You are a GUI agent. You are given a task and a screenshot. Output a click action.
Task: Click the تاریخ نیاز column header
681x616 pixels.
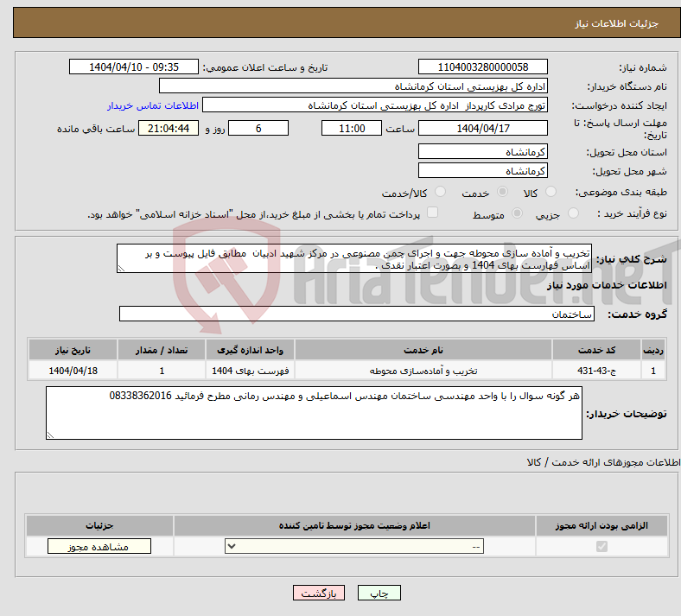coord(73,350)
